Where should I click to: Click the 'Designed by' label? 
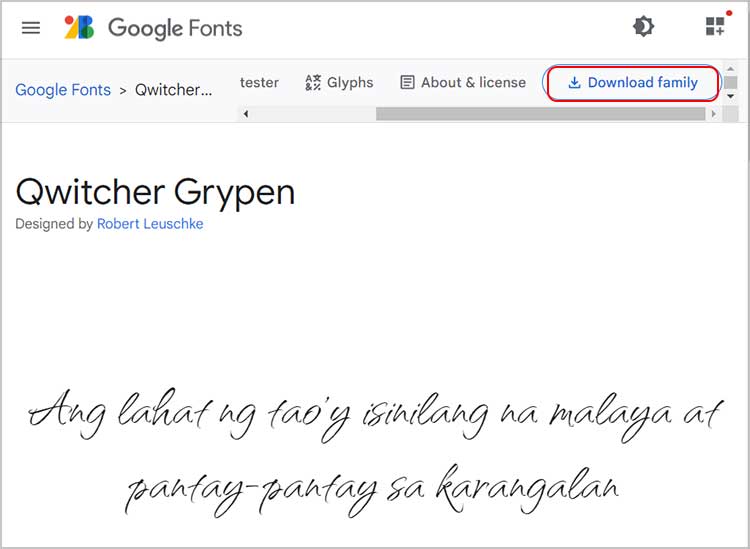(54, 223)
